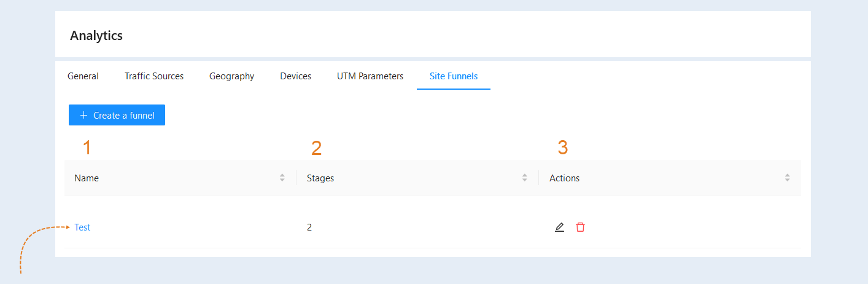Switch to the General tab

pos(83,76)
